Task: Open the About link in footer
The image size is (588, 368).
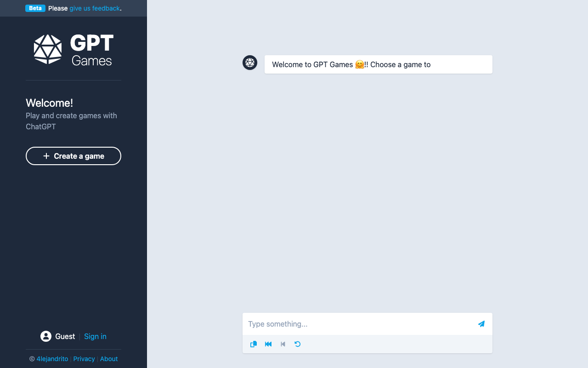Action: click(109, 359)
